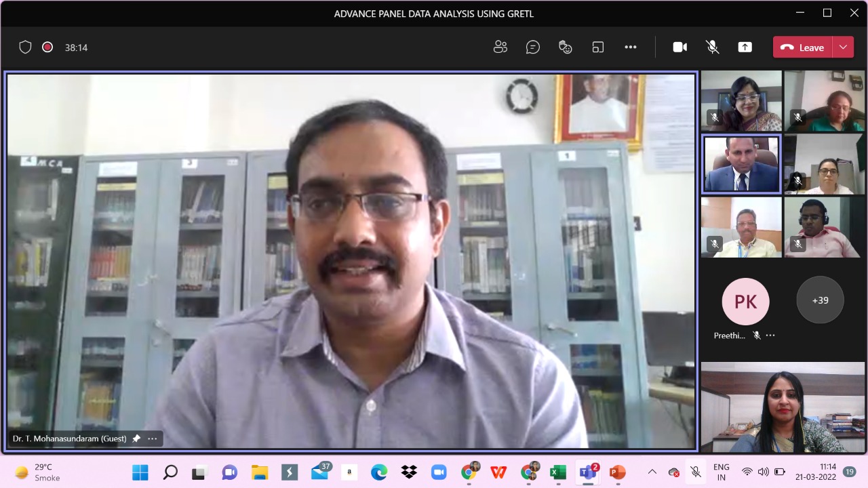Select the man in suit video thumbnail
The height and width of the screenshot is (488, 868).
[741, 164]
